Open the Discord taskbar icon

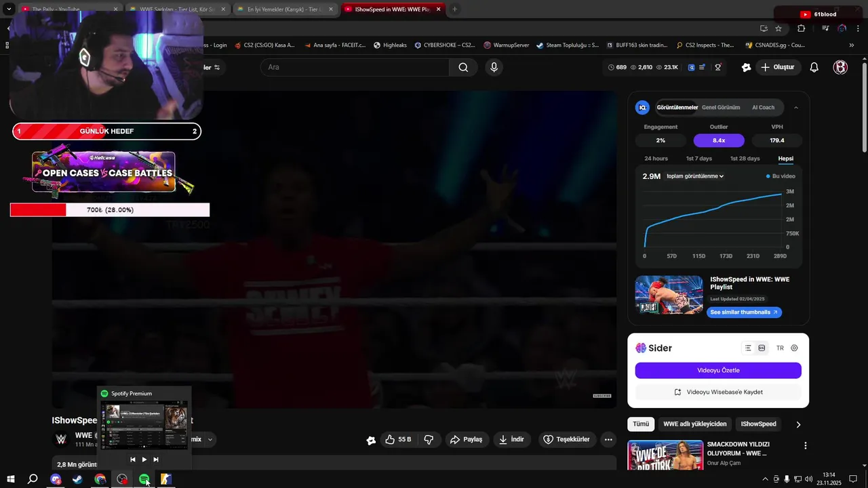click(56, 479)
